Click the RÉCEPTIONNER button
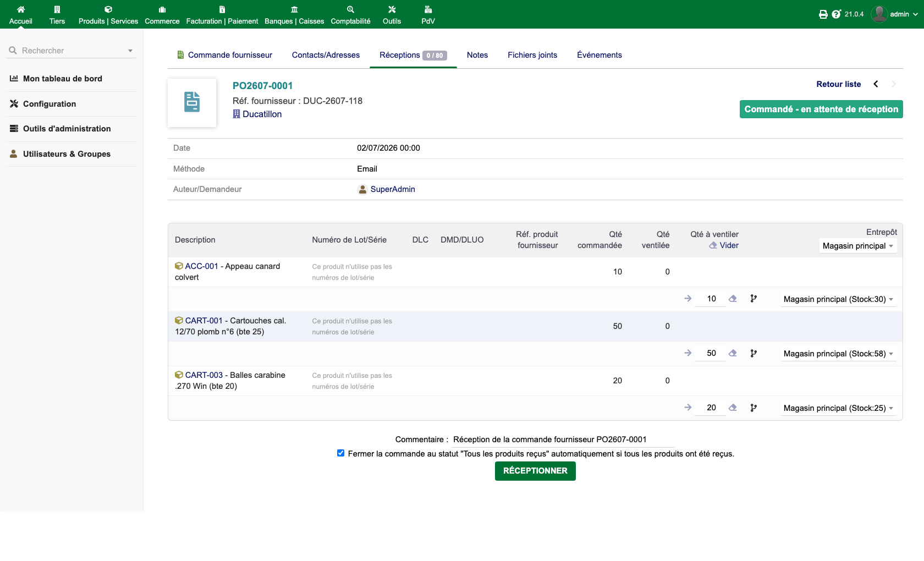This screenshot has width=924, height=561. [x=535, y=471]
